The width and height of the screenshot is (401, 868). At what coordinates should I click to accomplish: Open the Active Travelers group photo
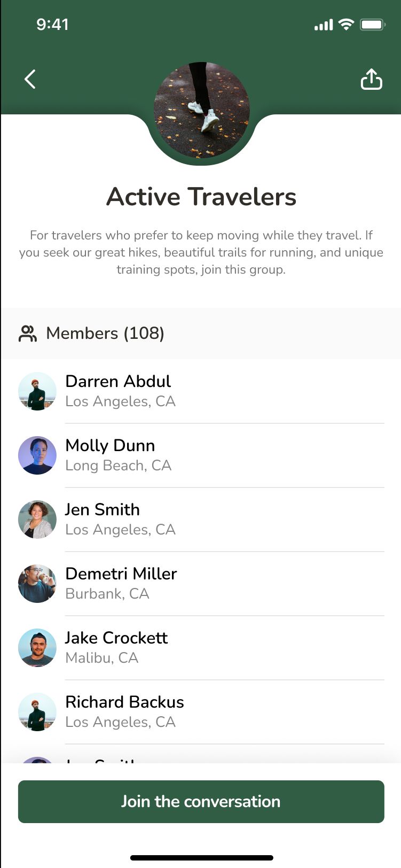pyautogui.click(x=201, y=110)
